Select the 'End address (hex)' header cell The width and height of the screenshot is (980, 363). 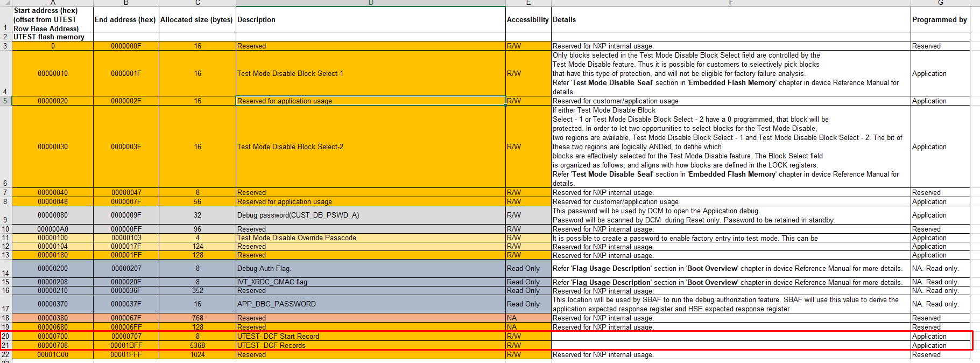[126, 19]
